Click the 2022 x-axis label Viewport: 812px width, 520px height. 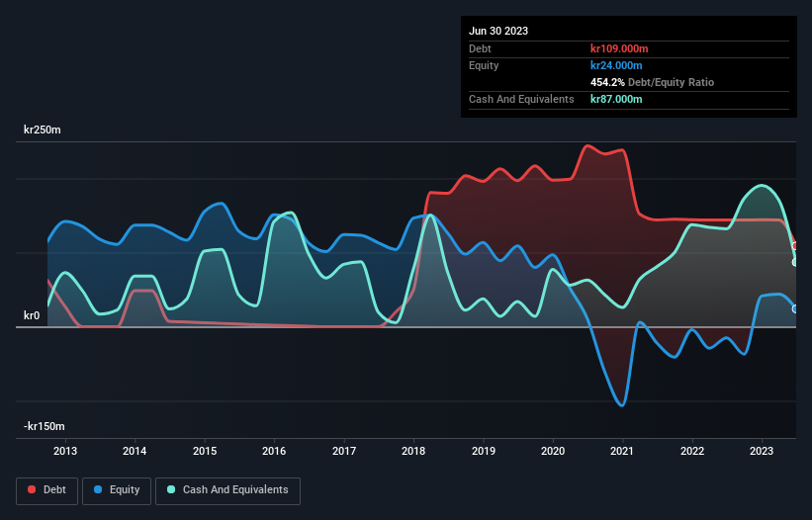[692, 451]
